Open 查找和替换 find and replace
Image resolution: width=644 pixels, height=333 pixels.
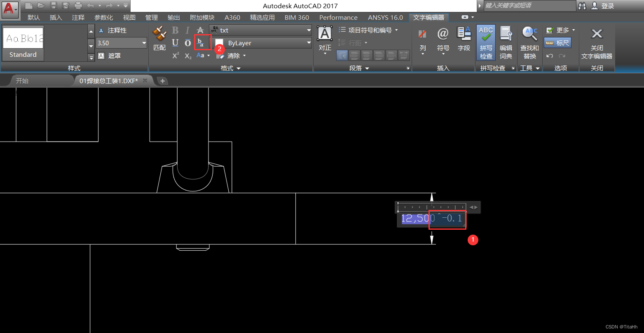pyautogui.click(x=529, y=42)
